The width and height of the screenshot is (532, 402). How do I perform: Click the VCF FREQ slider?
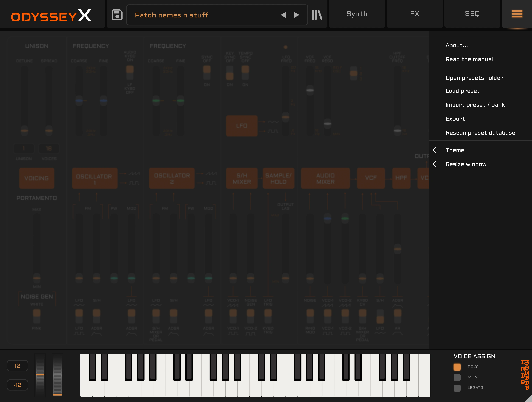click(310, 101)
